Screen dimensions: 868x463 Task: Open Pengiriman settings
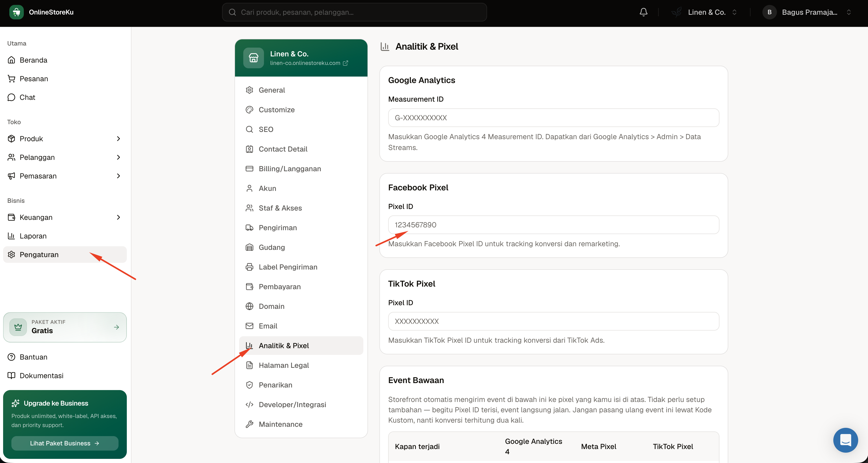pos(301,228)
